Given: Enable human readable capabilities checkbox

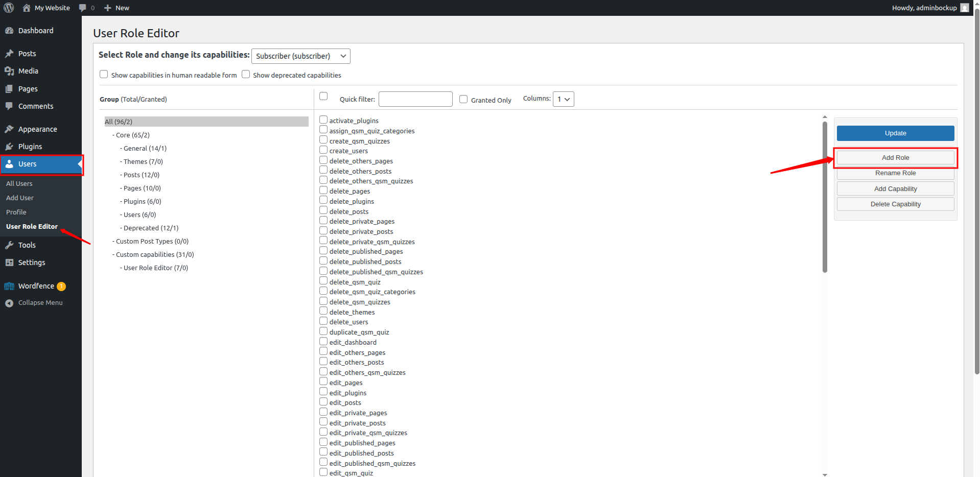Looking at the screenshot, I should point(104,74).
